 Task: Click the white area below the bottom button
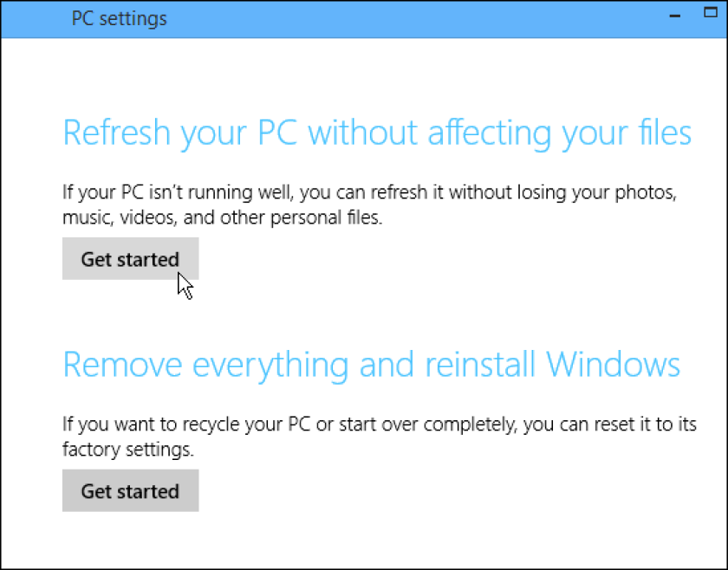point(364,537)
